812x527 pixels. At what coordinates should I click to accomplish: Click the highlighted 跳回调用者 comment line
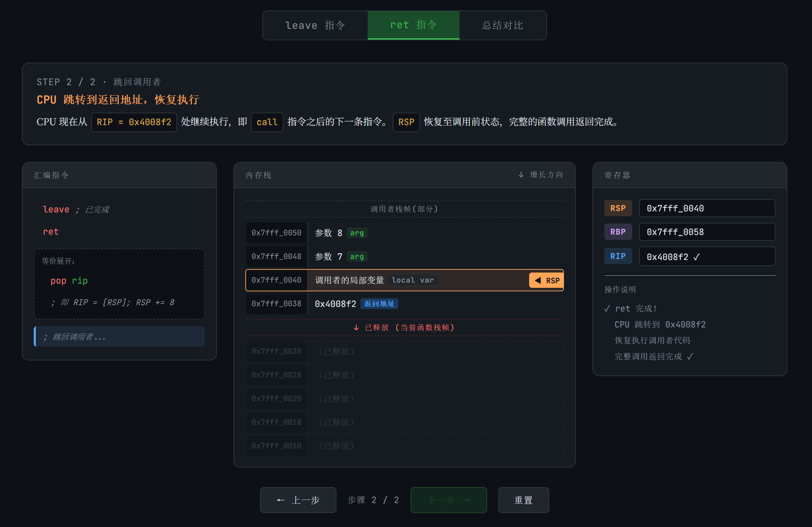pyautogui.click(x=119, y=337)
